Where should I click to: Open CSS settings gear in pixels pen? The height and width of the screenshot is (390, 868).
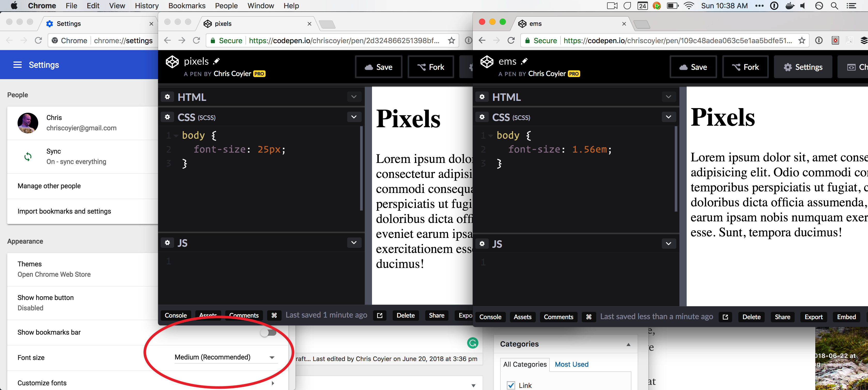[167, 117]
